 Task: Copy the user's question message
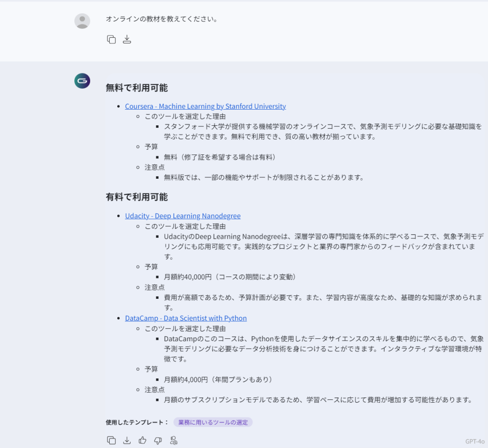coord(112,40)
